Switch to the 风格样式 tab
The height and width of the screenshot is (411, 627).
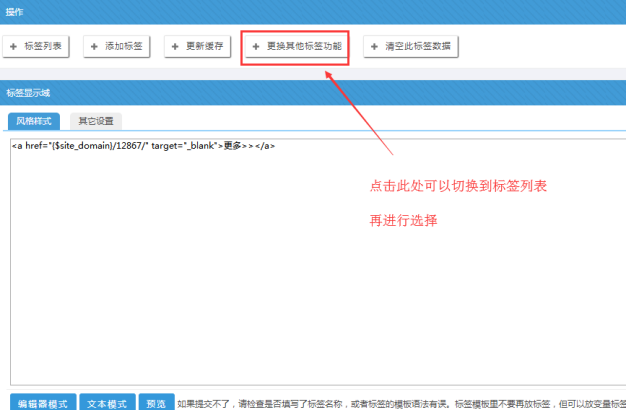(34, 121)
